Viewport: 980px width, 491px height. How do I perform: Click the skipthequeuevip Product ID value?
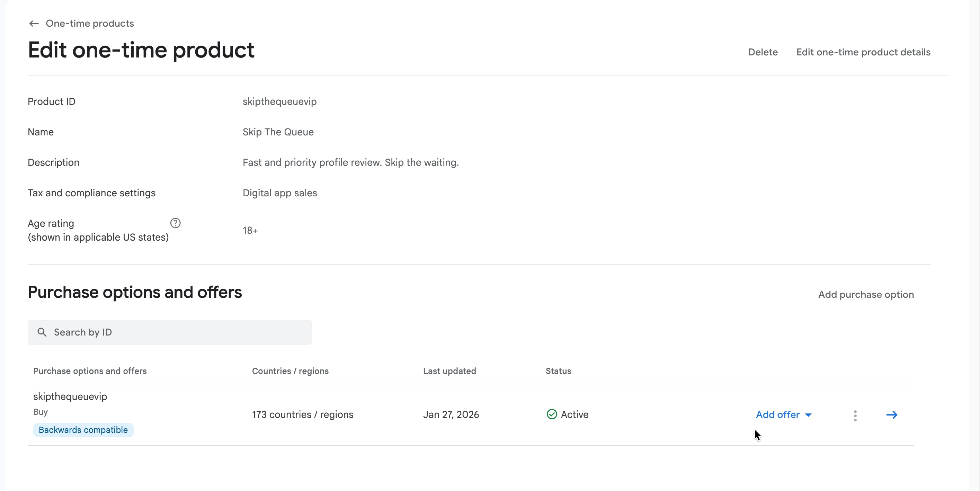[279, 101]
